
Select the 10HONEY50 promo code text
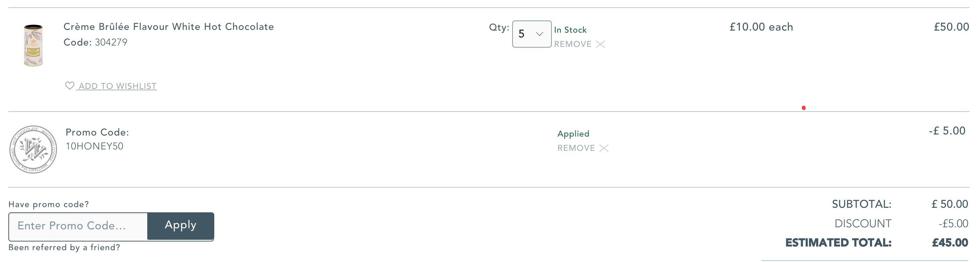pos(94,146)
